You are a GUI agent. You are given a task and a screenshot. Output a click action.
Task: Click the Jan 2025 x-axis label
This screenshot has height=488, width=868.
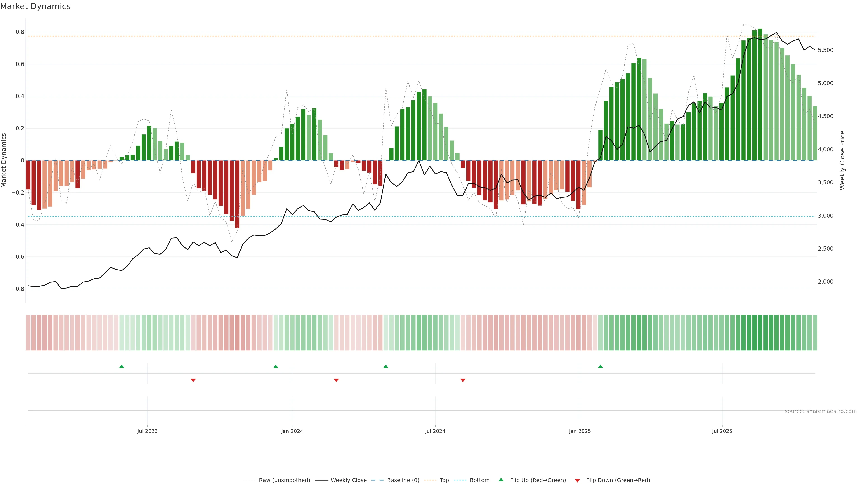[580, 431]
